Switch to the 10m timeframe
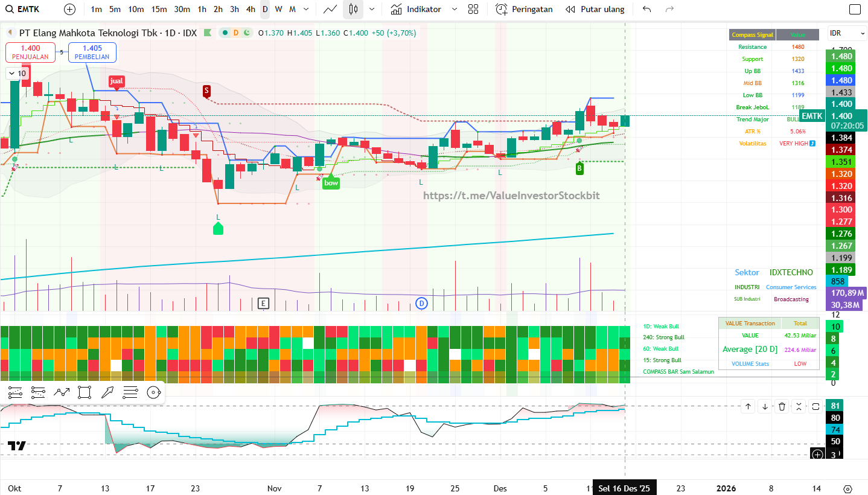 [x=136, y=9]
